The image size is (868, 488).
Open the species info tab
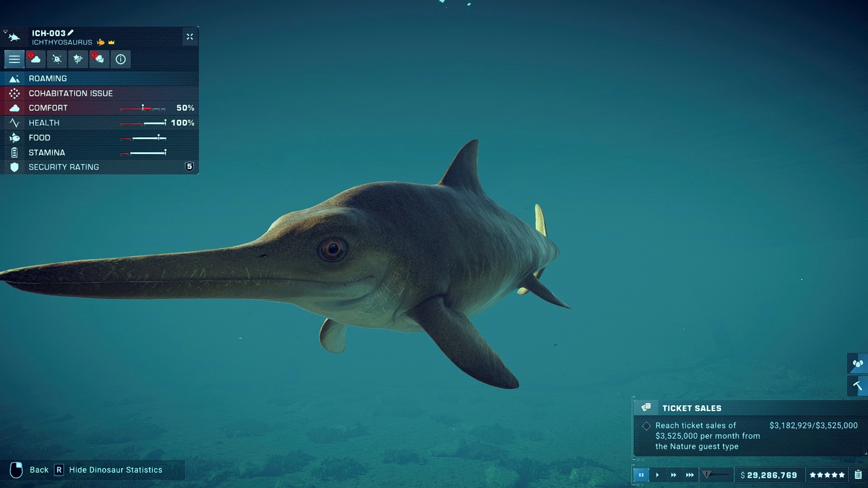click(x=121, y=59)
